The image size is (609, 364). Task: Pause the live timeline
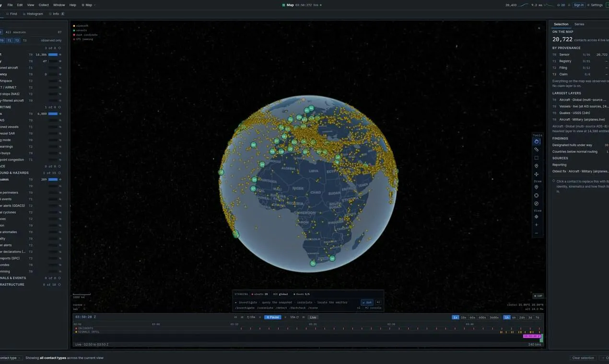273,317
